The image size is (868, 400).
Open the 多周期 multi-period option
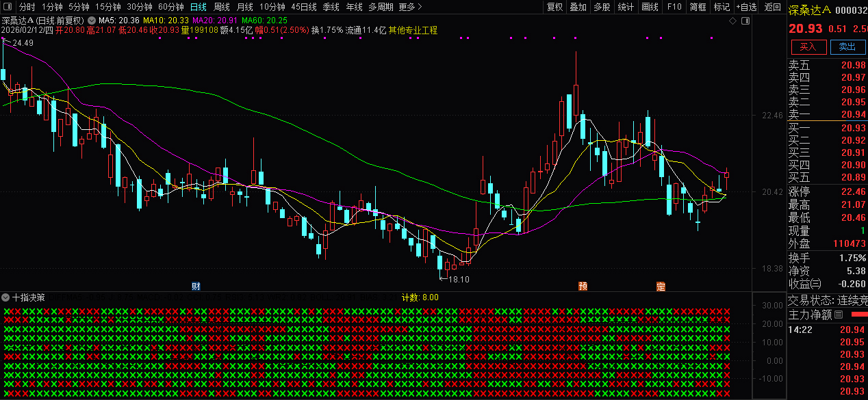click(380, 6)
